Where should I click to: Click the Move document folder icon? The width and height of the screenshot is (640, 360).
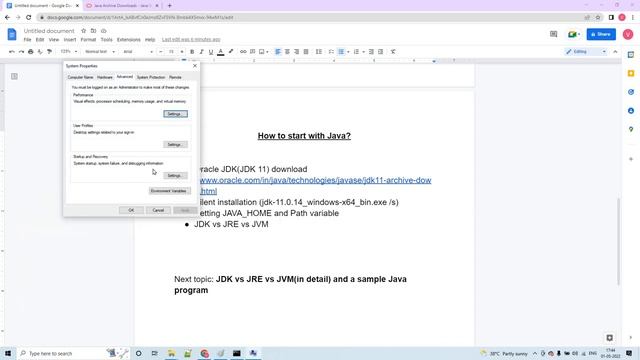[x=93, y=31]
